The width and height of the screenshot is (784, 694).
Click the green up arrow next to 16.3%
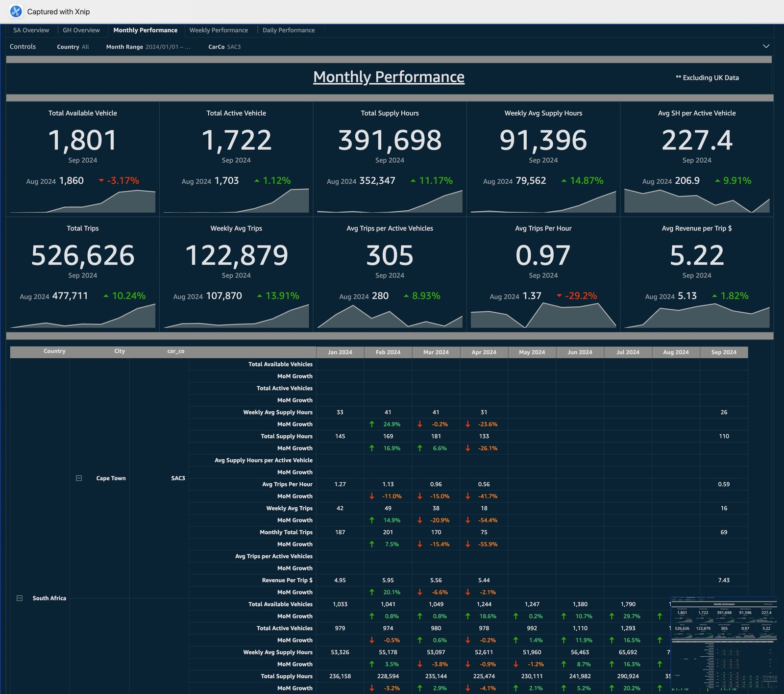(612, 665)
